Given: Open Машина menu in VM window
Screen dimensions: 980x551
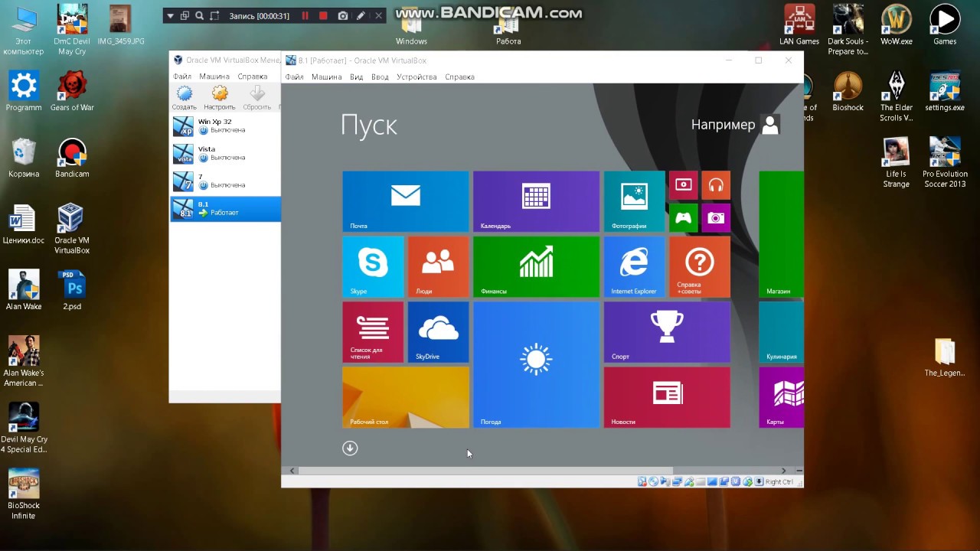Looking at the screenshot, I should coord(327,77).
